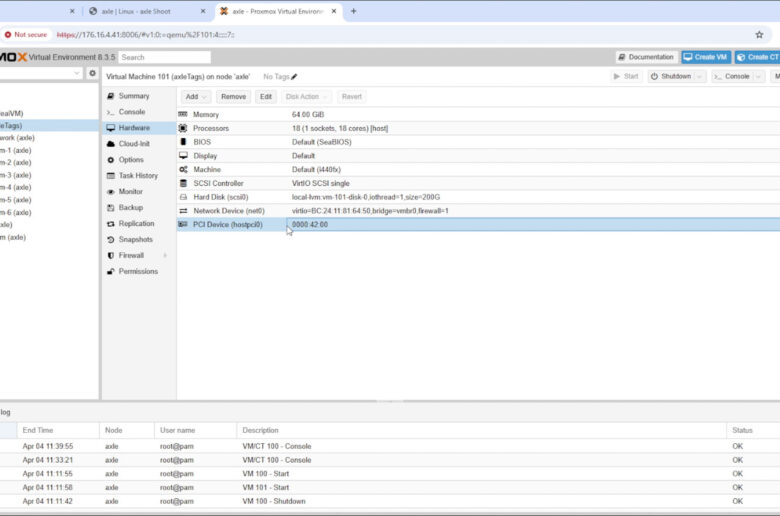This screenshot has height=516, width=780.
Task: Click the Proxmox Search field
Action: tap(164, 57)
